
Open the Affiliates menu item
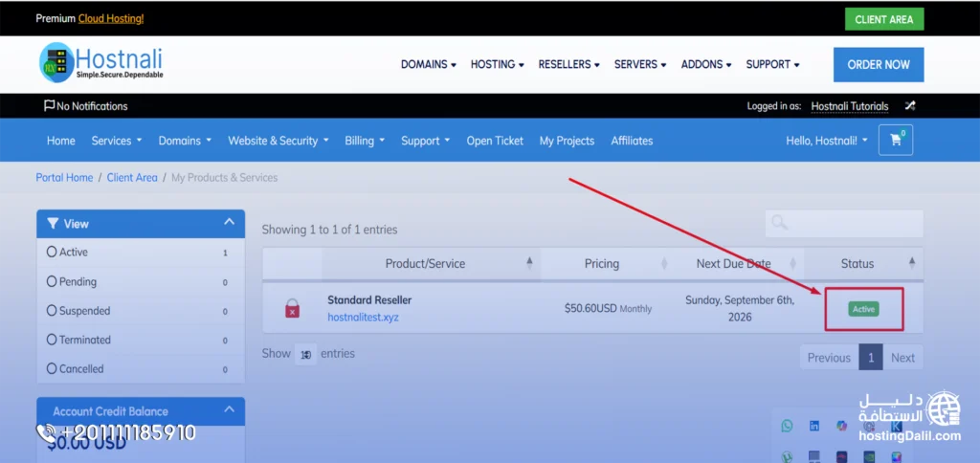tap(632, 141)
